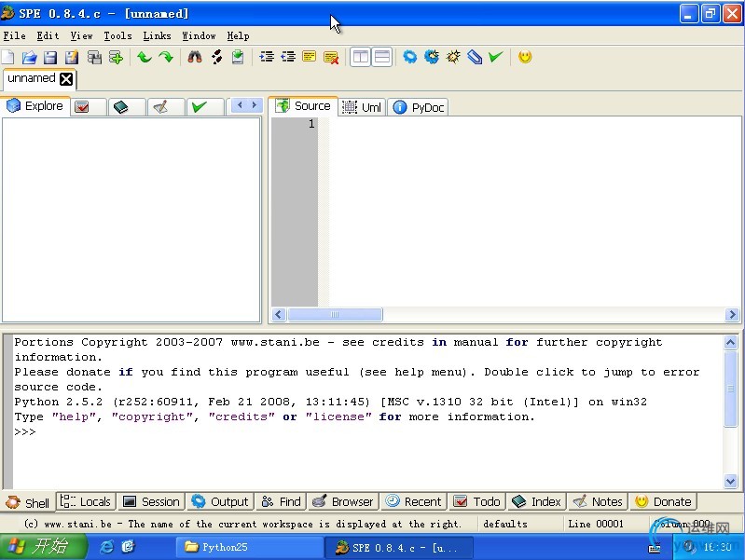The width and height of the screenshot is (745, 560).
Task: Click the save as icon with pencil
Action: 72,58
